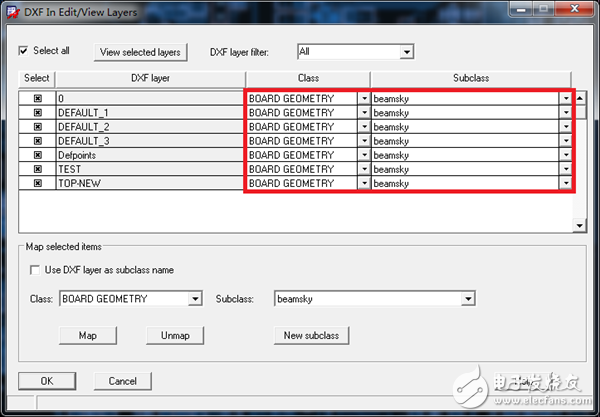Image resolution: width=600 pixels, height=417 pixels.
Task: Select the TOP-NEW layer name cell
Action: (x=150, y=183)
